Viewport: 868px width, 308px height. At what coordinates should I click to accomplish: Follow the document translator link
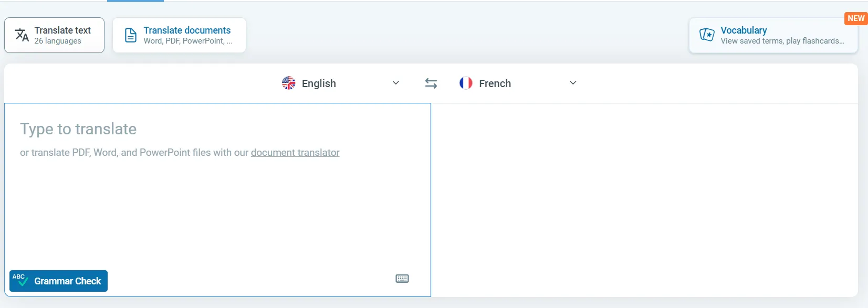(x=295, y=153)
